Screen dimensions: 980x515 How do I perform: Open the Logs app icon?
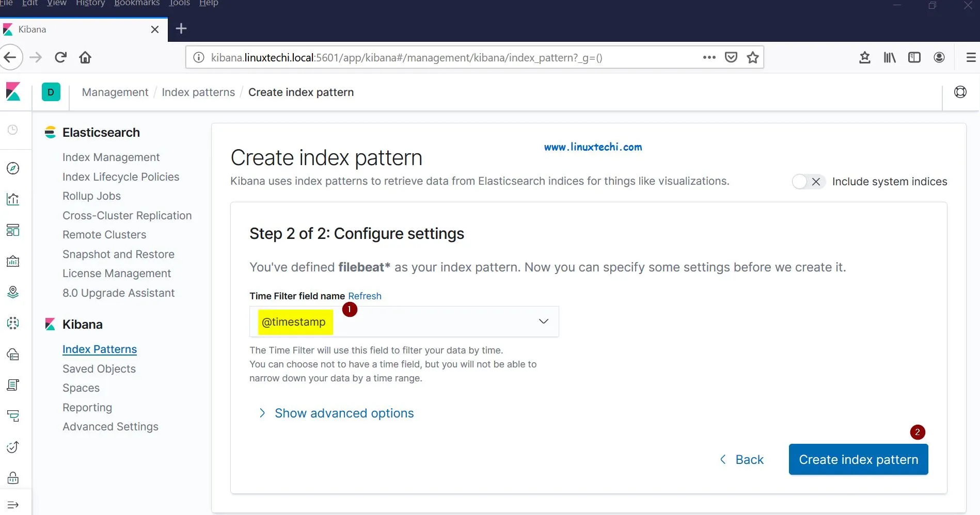click(13, 385)
